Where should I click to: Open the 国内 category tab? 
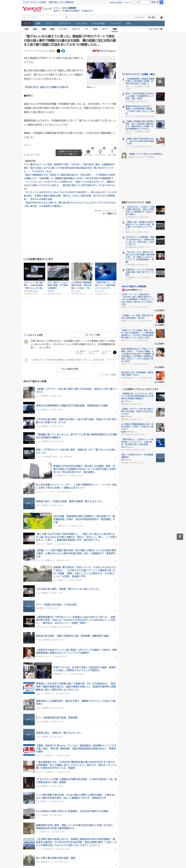click(35, 29)
